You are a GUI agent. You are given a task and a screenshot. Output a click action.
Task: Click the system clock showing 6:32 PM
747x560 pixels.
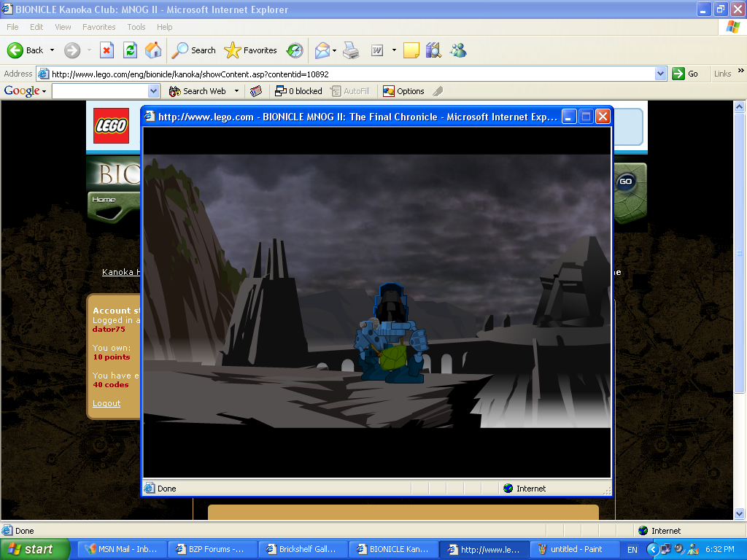[720, 549]
